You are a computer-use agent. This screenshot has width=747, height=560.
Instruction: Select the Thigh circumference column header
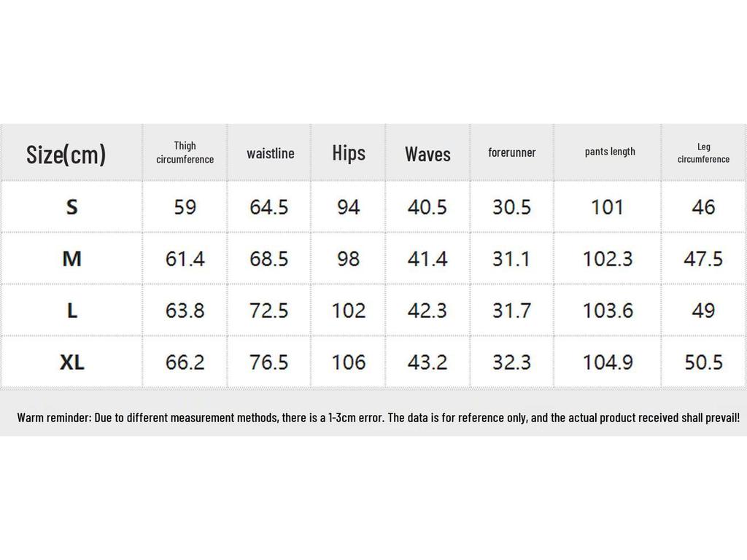[185, 152]
